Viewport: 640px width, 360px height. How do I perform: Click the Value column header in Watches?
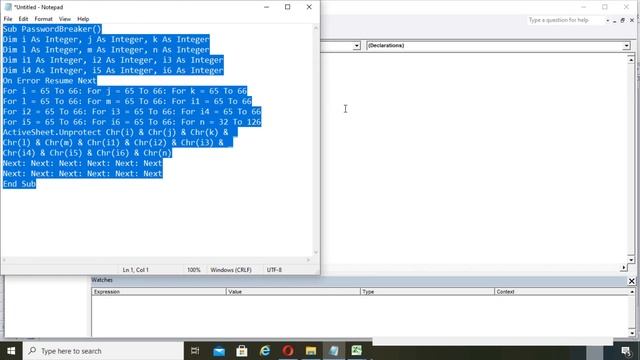click(x=293, y=291)
